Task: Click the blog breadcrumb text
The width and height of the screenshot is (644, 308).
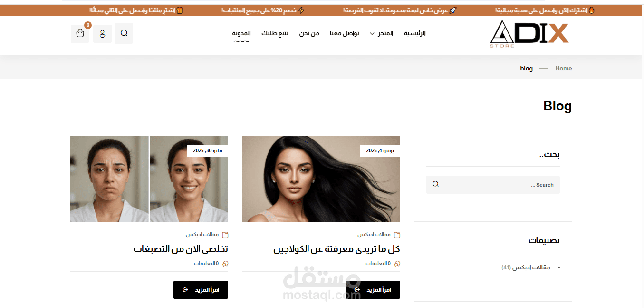Action: pos(527,69)
